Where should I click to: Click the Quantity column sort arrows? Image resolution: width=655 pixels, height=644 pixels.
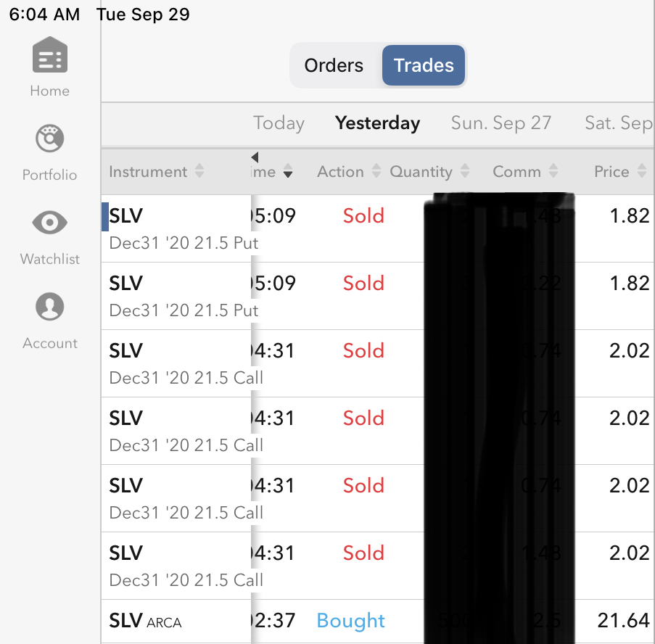(x=465, y=172)
